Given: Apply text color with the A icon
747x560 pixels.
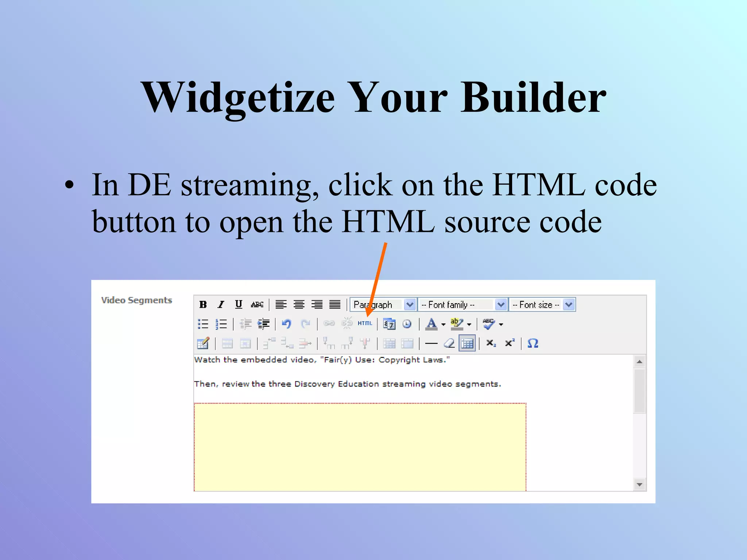Looking at the screenshot, I should coord(431,324).
